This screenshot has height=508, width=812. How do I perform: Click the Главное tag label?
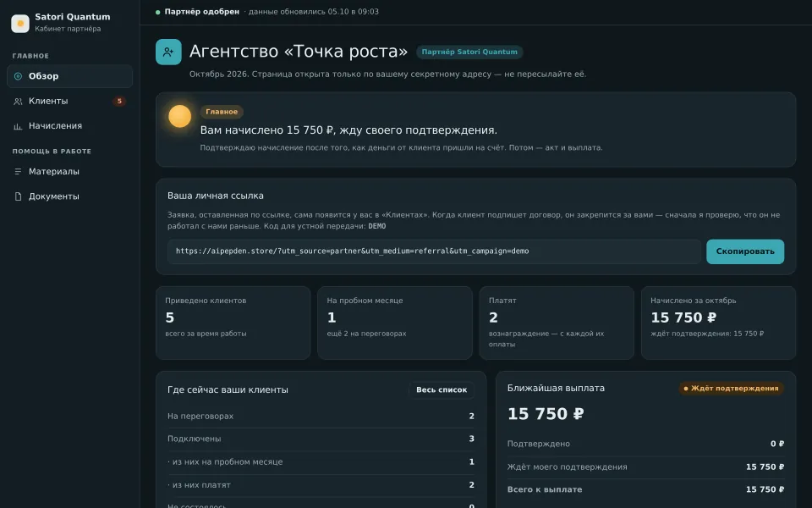222,112
